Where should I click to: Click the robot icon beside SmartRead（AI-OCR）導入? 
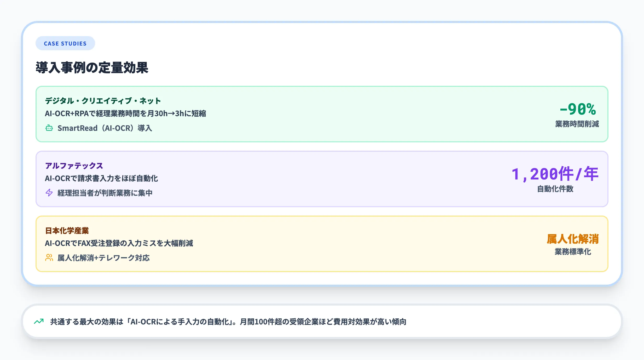(x=49, y=128)
